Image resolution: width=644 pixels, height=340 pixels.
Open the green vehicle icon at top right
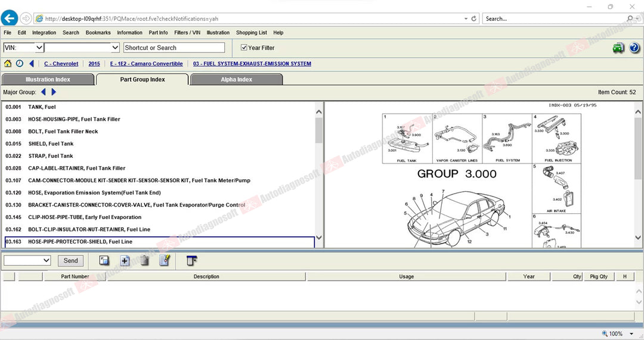(x=618, y=48)
